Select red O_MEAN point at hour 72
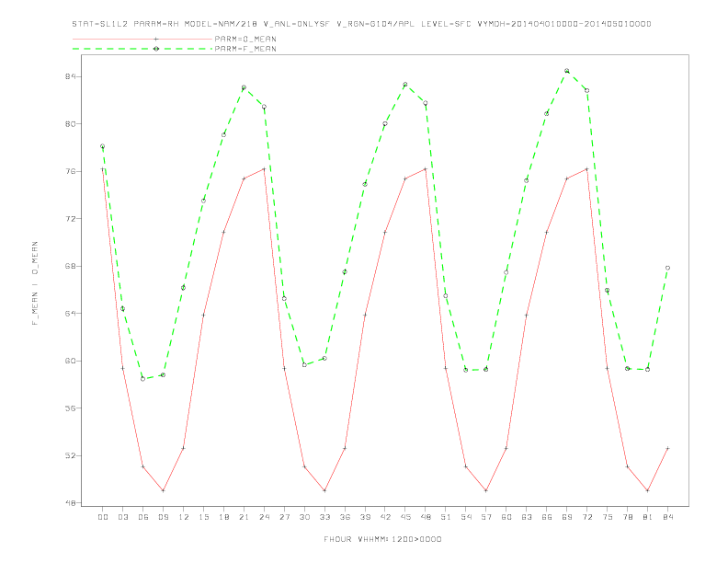The image size is (728, 563). pyautogui.click(x=586, y=169)
